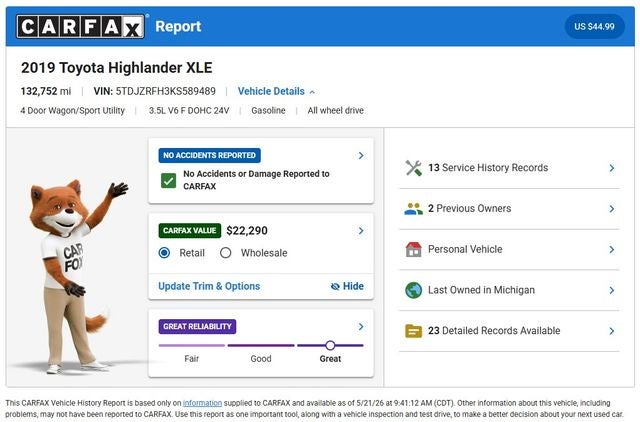
Task: Click the 'Last Owned in Michigan' text
Action: [x=481, y=290]
